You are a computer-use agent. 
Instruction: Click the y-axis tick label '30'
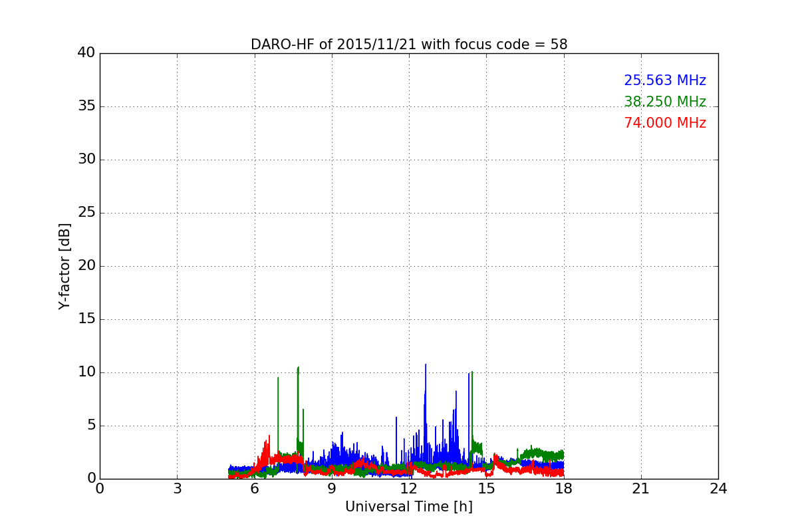(x=86, y=160)
